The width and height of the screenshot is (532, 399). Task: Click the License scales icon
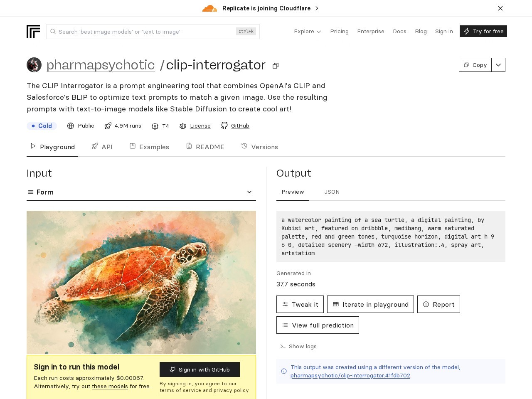click(x=183, y=126)
